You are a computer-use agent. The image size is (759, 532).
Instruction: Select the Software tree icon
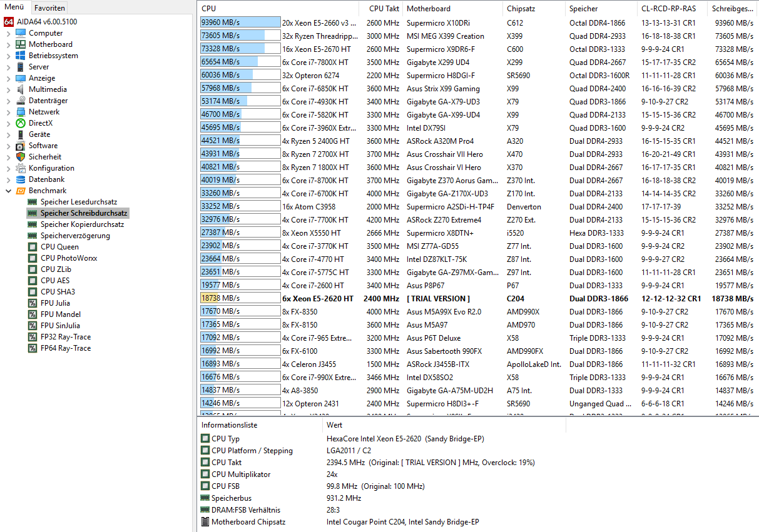21,146
